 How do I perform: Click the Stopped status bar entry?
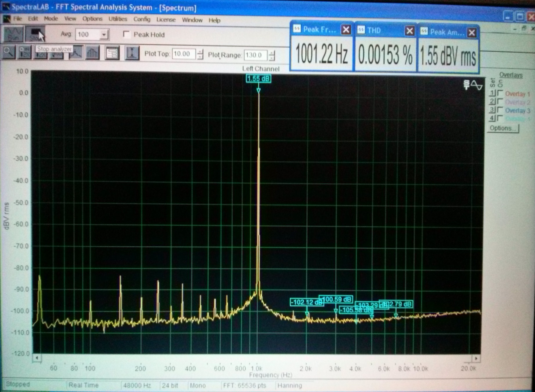pos(18,384)
